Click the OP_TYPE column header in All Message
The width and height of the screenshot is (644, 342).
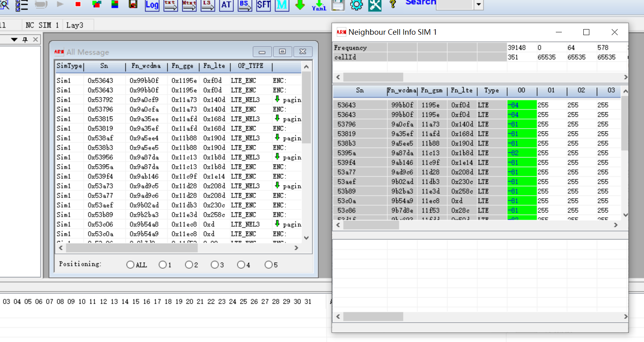[x=251, y=66]
